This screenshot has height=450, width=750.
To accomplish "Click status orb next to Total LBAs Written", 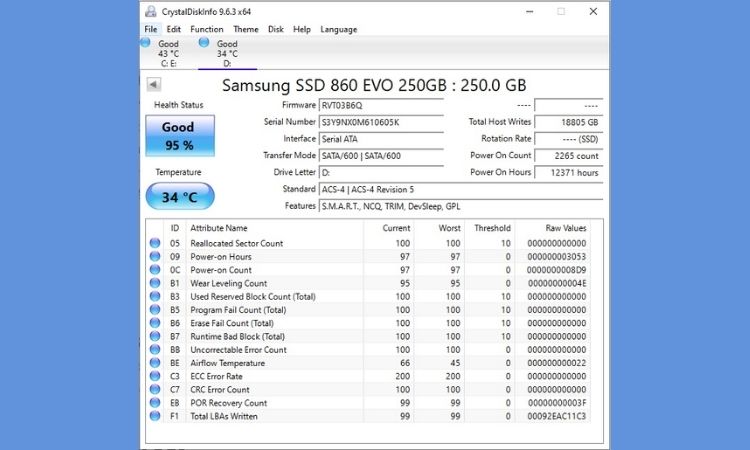I will pos(154,416).
